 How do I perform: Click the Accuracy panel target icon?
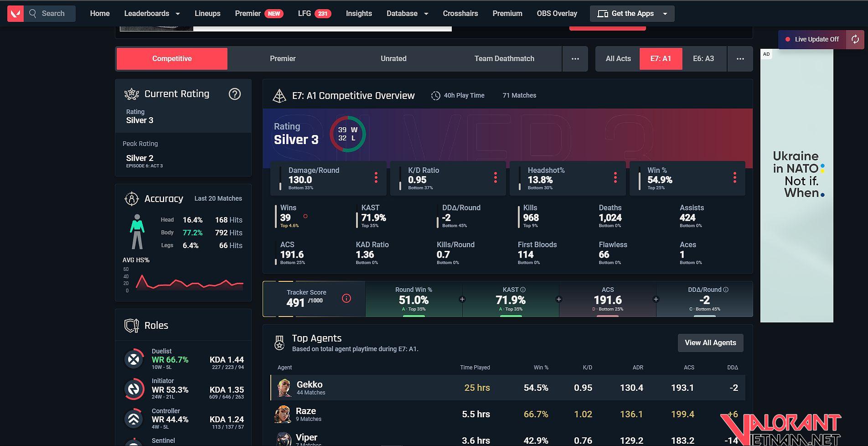click(x=131, y=199)
